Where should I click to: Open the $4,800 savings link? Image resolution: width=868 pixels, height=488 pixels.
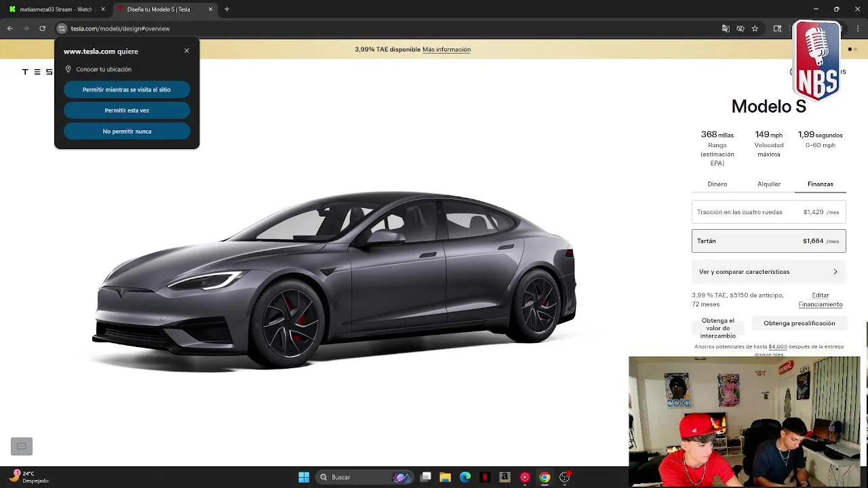click(x=778, y=346)
